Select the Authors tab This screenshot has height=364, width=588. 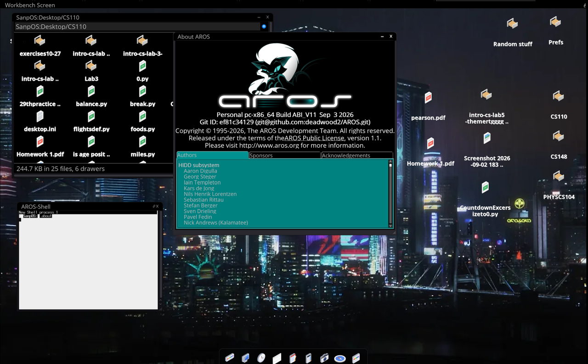[212, 155]
